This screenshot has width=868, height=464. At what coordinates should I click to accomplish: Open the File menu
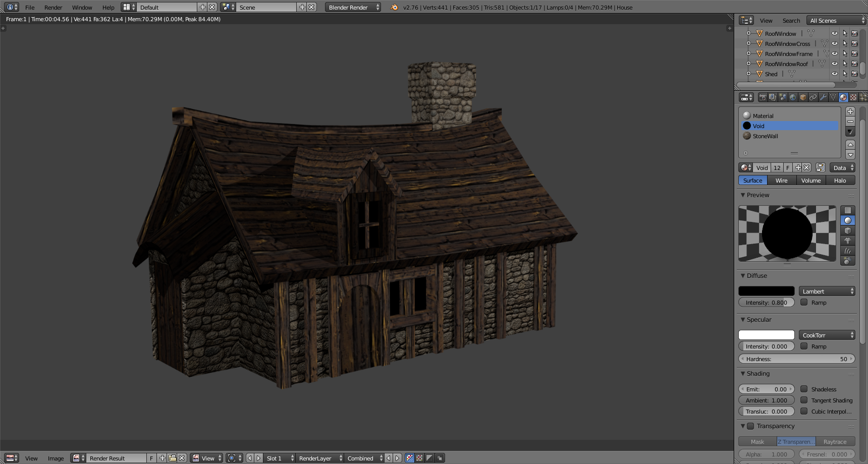[30, 8]
